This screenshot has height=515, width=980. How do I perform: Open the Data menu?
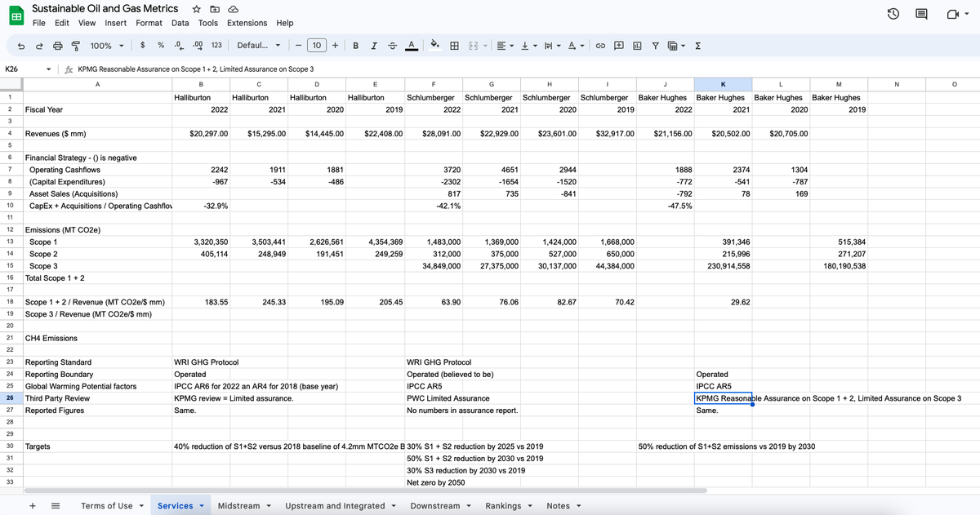tap(180, 23)
